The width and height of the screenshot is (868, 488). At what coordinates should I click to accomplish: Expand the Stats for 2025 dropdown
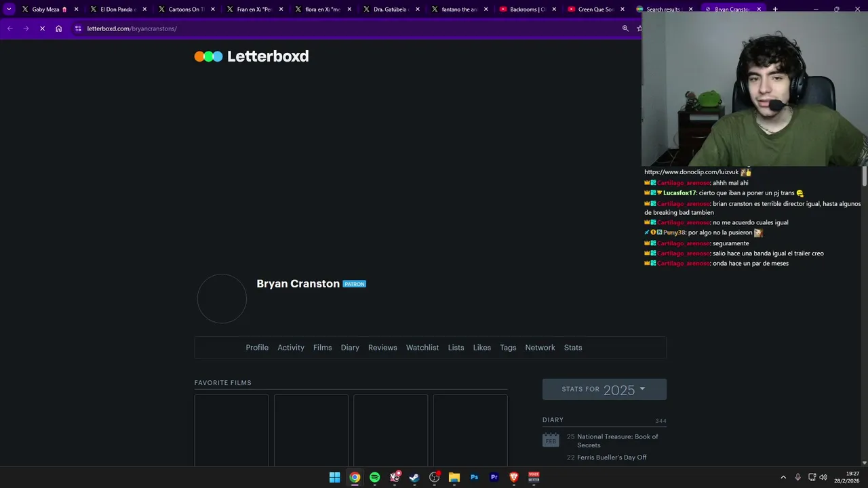[x=604, y=389]
